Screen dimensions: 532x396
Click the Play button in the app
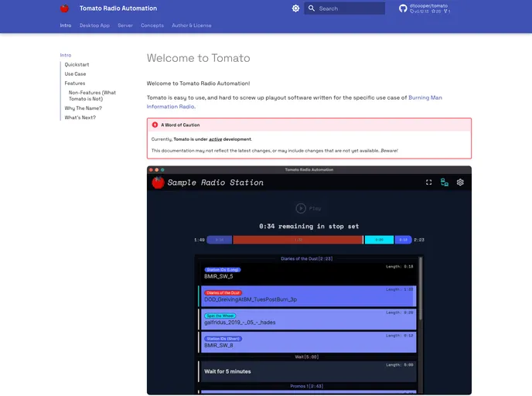309,208
